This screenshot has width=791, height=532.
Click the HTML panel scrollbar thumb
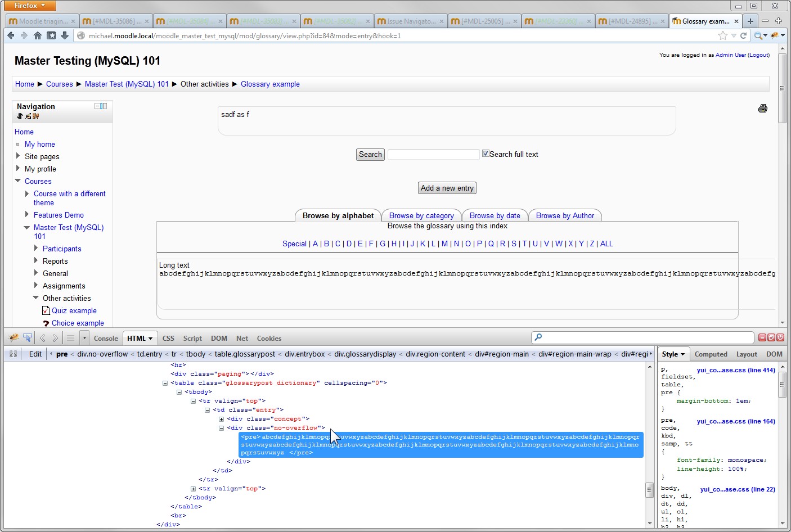click(649, 490)
